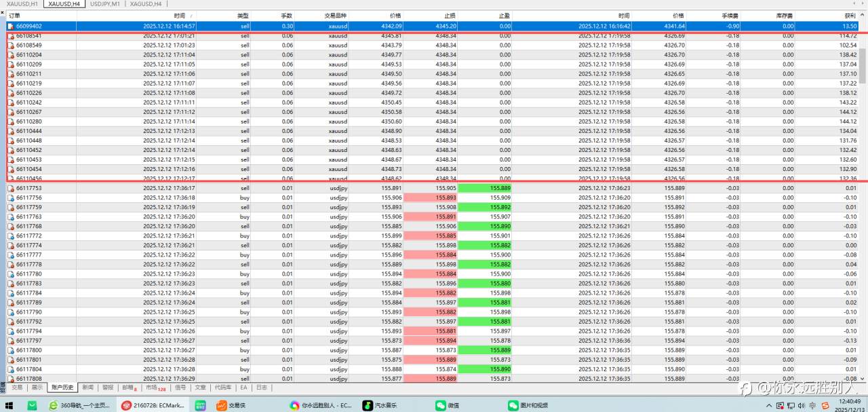Open the 市场 tab
This screenshot has width=868, height=412.
[x=156, y=388]
